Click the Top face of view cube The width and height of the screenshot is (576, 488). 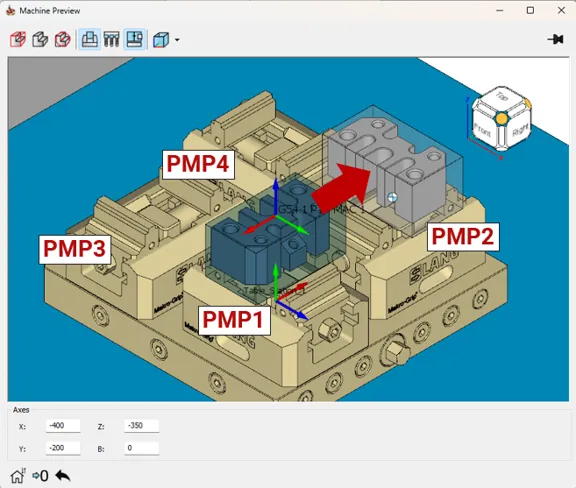[x=501, y=97]
